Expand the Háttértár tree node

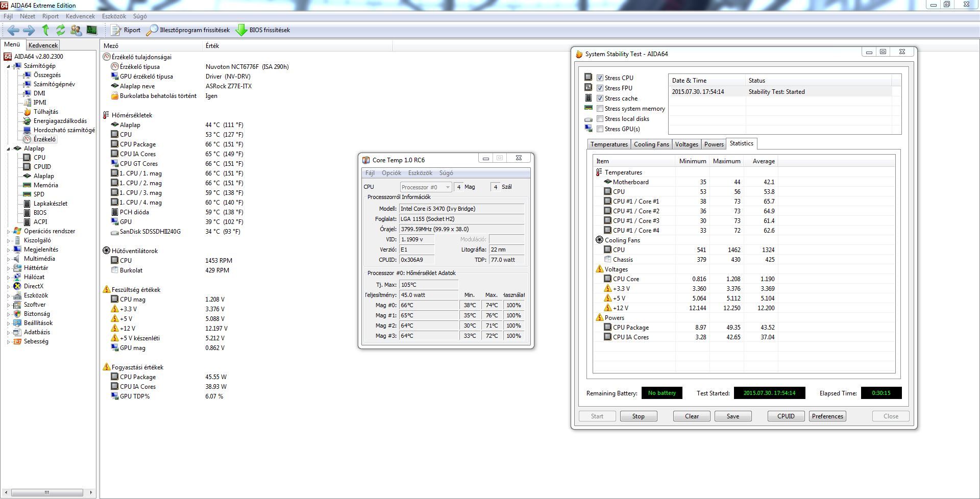[x=8, y=268]
